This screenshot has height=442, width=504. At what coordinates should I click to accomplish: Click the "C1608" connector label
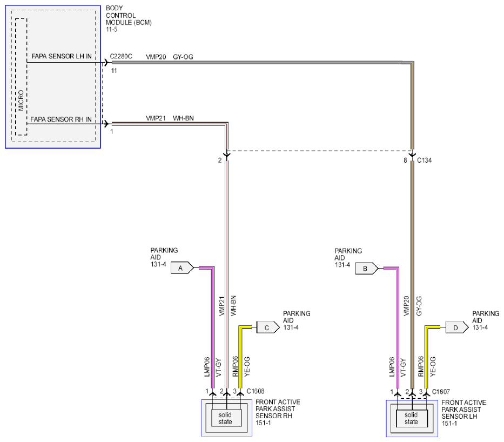tap(256, 391)
